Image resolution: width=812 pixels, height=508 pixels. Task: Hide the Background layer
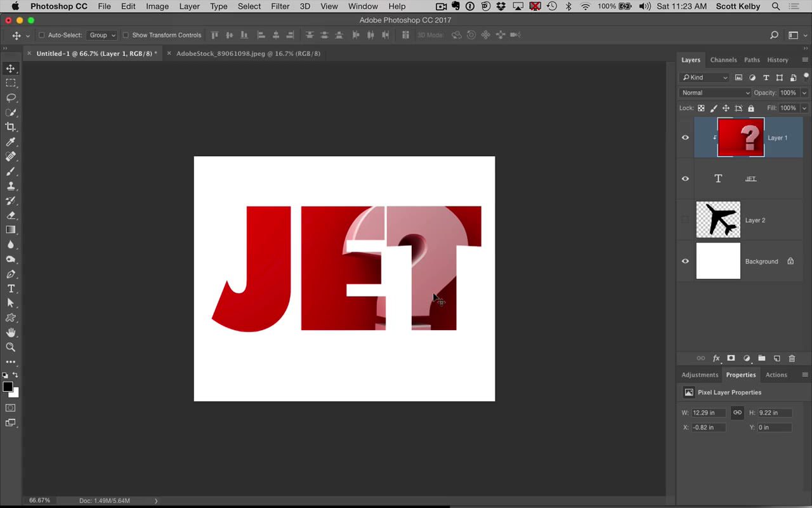[685, 261]
